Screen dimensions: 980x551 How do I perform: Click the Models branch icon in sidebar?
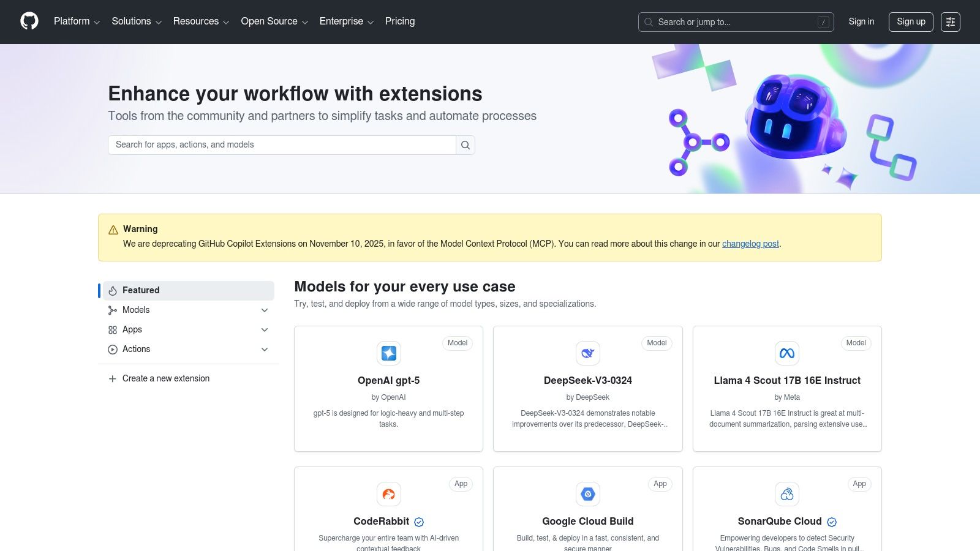112,310
